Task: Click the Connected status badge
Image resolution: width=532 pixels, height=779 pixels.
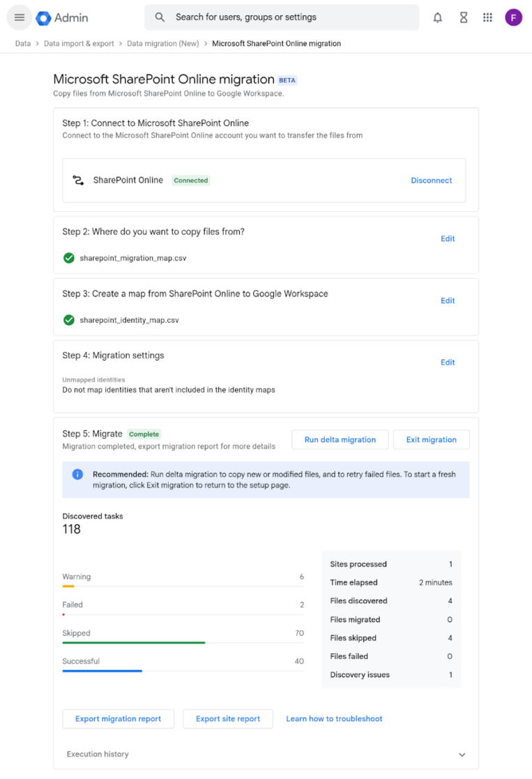Action: point(191,181)
